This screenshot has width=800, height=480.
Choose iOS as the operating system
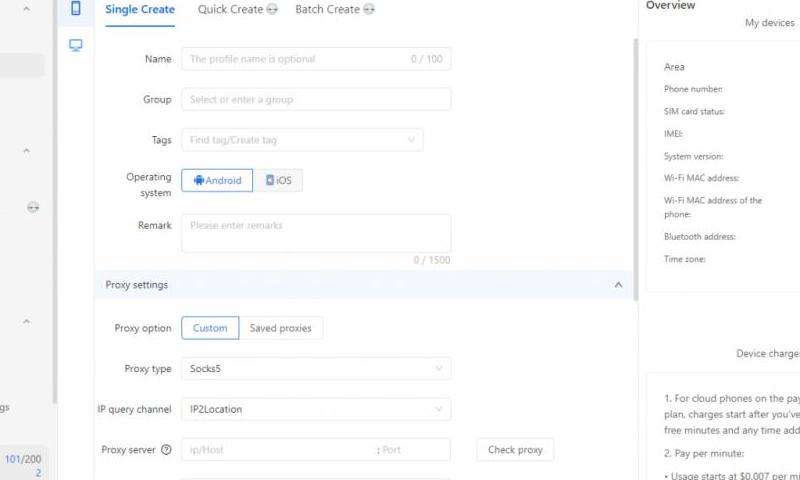coord(278,181)
